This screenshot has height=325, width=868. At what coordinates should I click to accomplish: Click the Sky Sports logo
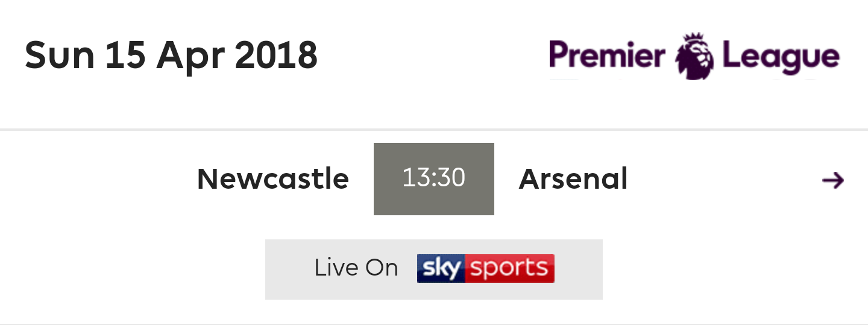point(485,268)
